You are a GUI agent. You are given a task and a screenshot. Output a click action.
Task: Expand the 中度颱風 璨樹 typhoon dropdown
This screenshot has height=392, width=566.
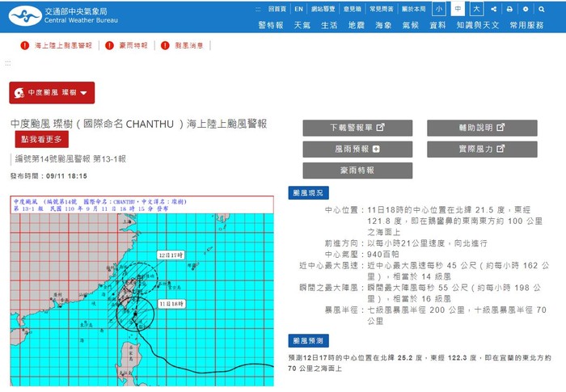[52, 93]
